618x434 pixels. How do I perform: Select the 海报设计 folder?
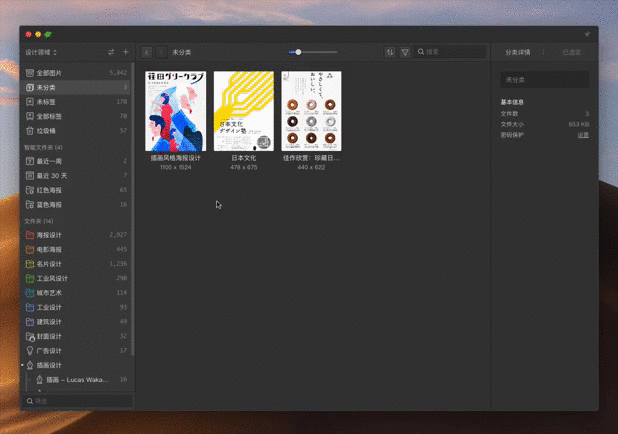[49, 235]
